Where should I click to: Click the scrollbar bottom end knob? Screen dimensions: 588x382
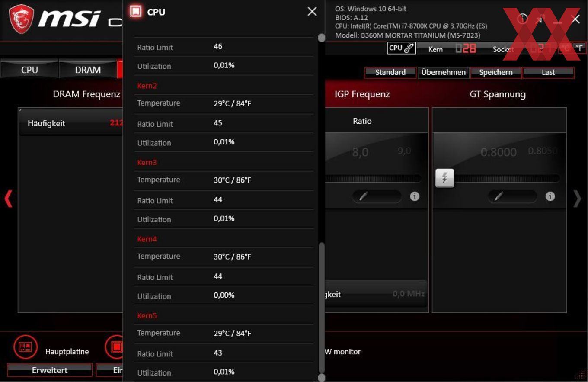[x=321, y=378]
